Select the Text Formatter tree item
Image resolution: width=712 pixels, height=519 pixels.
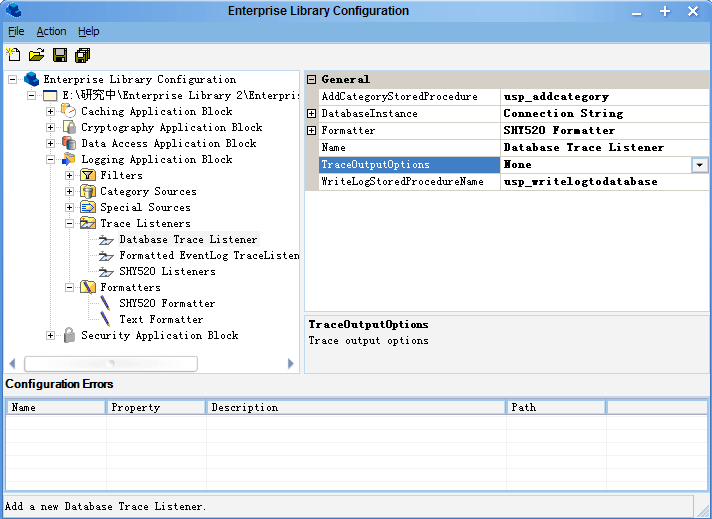pyautogui.click(x=161, y=319)
